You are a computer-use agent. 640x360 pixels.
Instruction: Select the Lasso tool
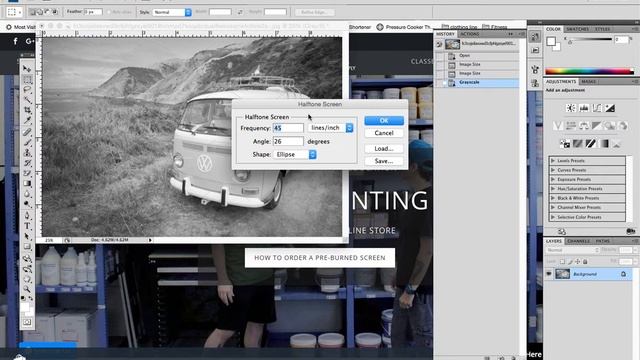[27, 89]
